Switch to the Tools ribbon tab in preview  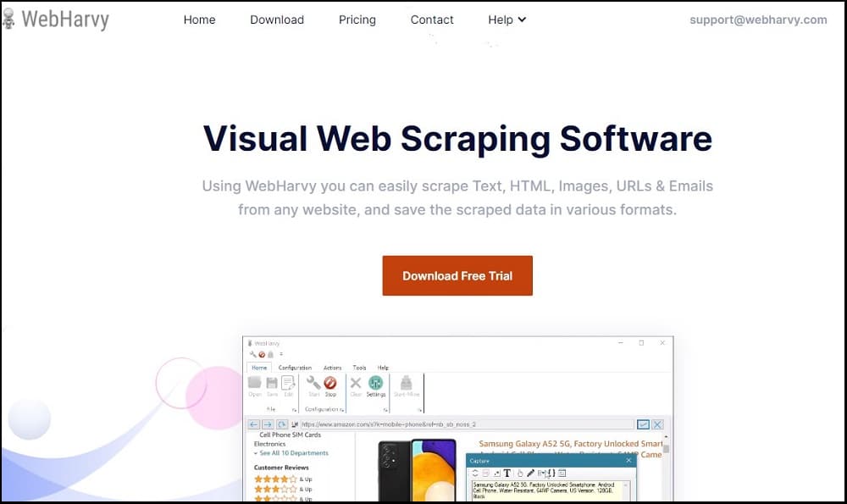click(359, 368)
